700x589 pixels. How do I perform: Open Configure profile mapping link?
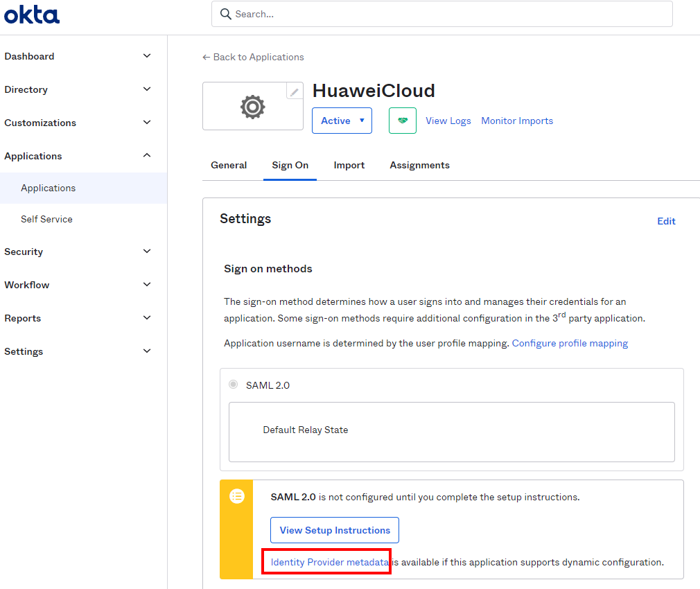point(570,344)
